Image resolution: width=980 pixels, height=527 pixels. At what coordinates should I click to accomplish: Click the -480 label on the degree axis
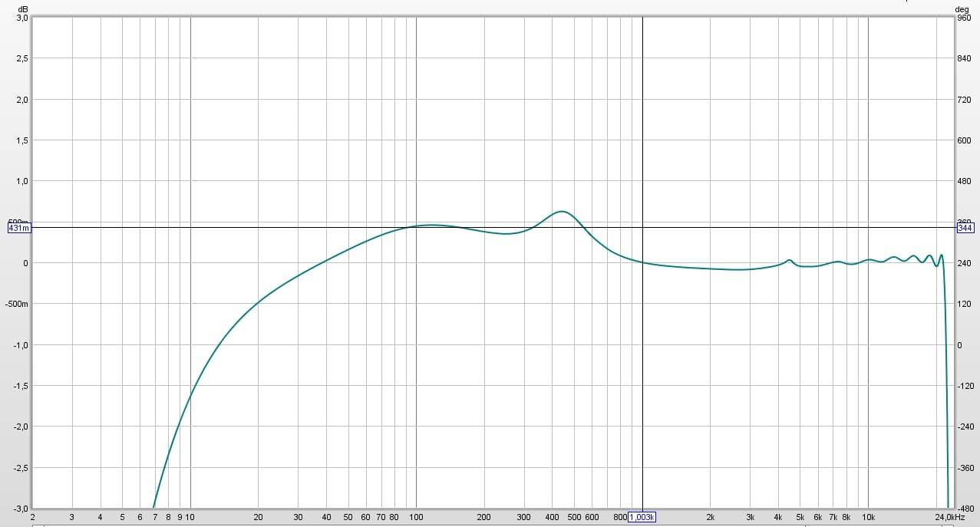coord(964,509)
